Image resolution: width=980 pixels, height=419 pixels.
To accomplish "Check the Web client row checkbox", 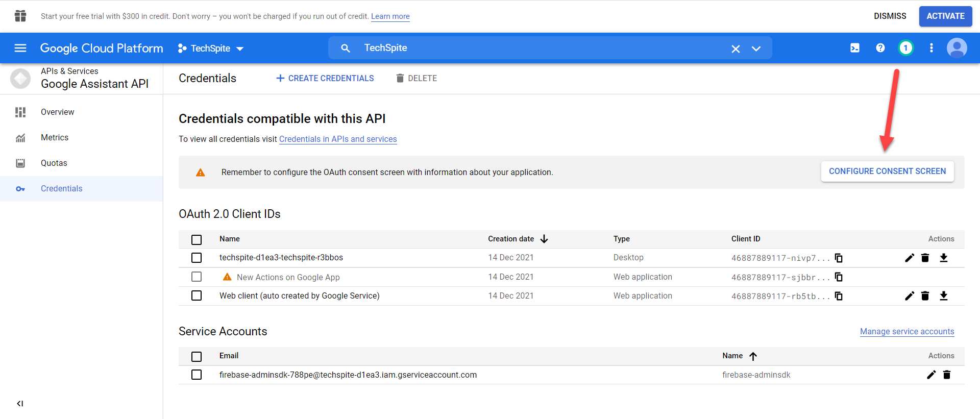I will 197,296.
